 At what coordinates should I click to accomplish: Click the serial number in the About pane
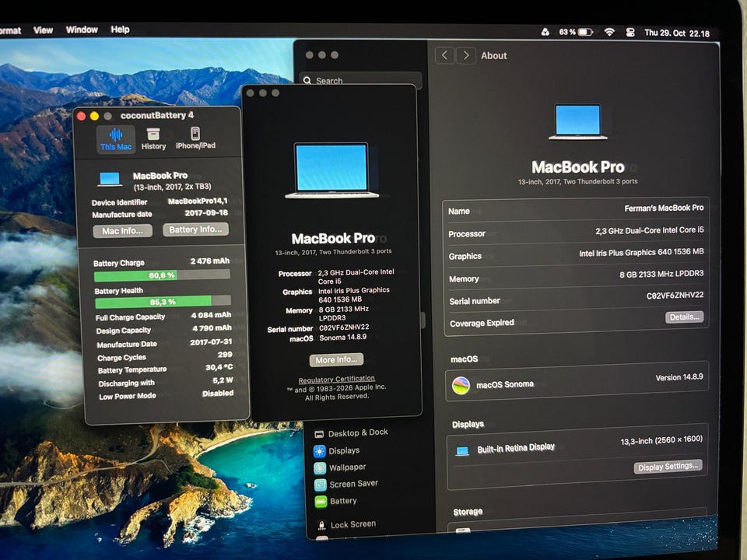point(675,296)
